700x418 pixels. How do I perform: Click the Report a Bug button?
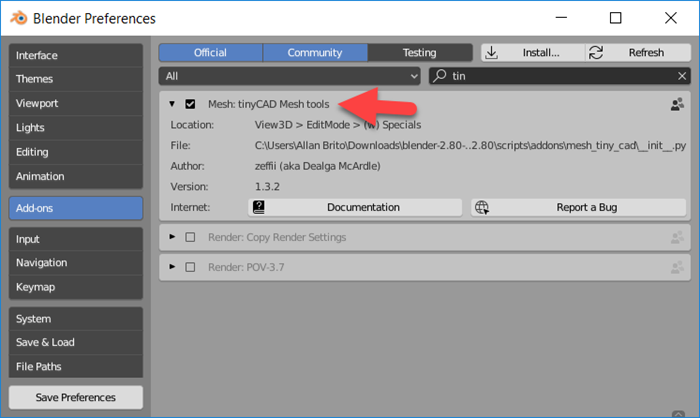pos(579,208)
